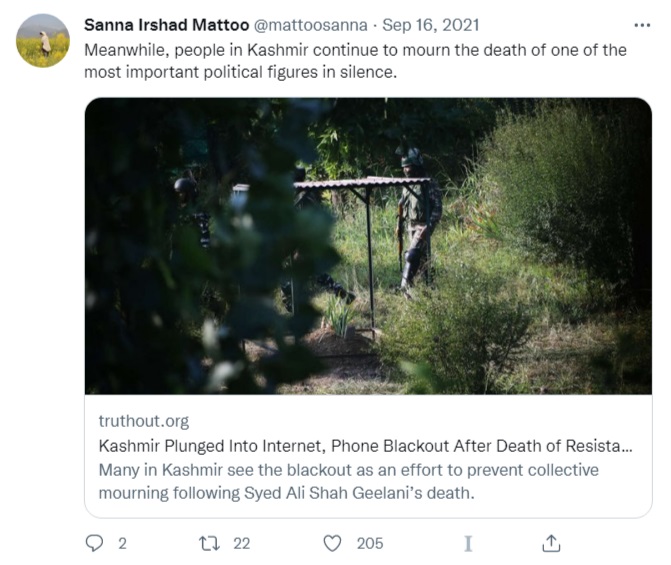
Task: Open the Kashmir blackout article headline
Action: click(365, 445)
